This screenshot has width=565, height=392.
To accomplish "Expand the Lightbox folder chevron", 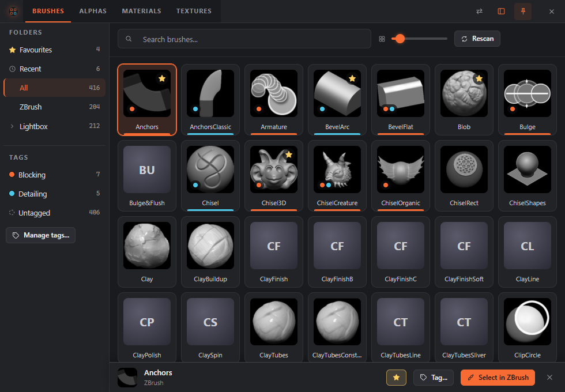I will [x=12, y=126].
